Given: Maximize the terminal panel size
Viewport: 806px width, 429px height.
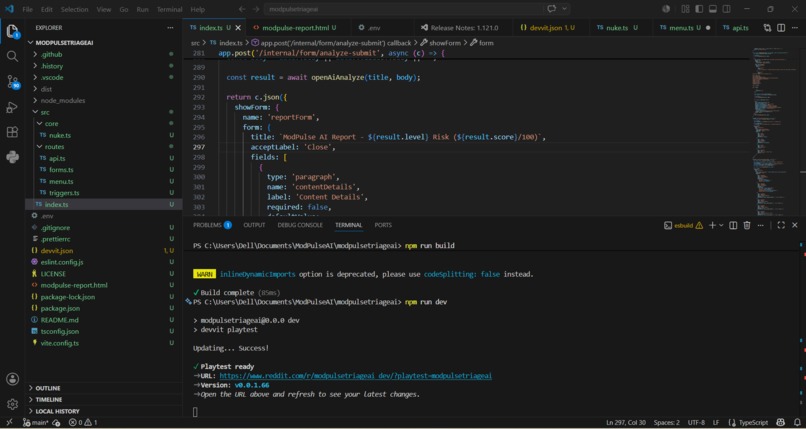Looking at the screenshot, I should tap(781, 225).
